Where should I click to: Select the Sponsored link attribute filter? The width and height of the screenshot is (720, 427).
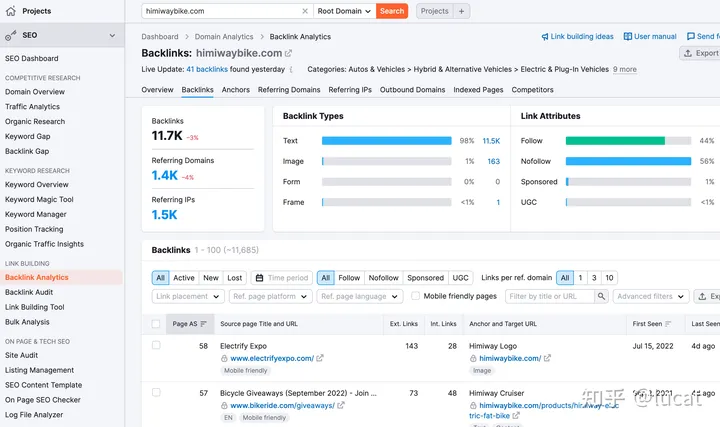[x=425, y=278]
